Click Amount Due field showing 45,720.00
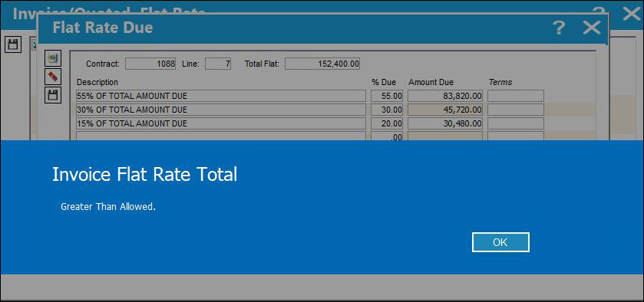 pos(445,110)
